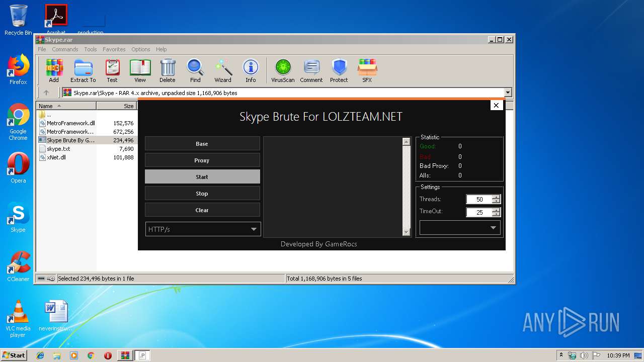Increase the TimeOut value spinner
Viewport: 644px width, 362px height.
coord(496,210)
